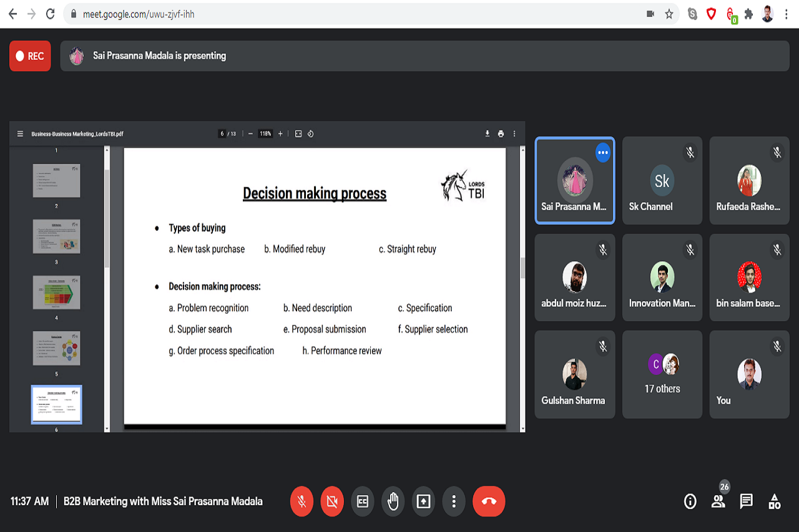The image size is (799, 532).
Task: Turn on the camera in the call controls
Action: tap(332, 501)
